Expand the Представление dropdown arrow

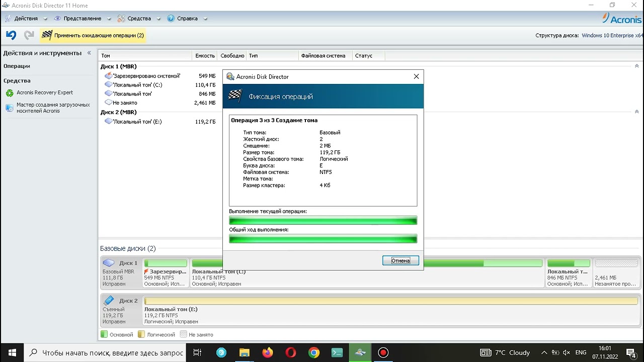[x=109, y=19]
